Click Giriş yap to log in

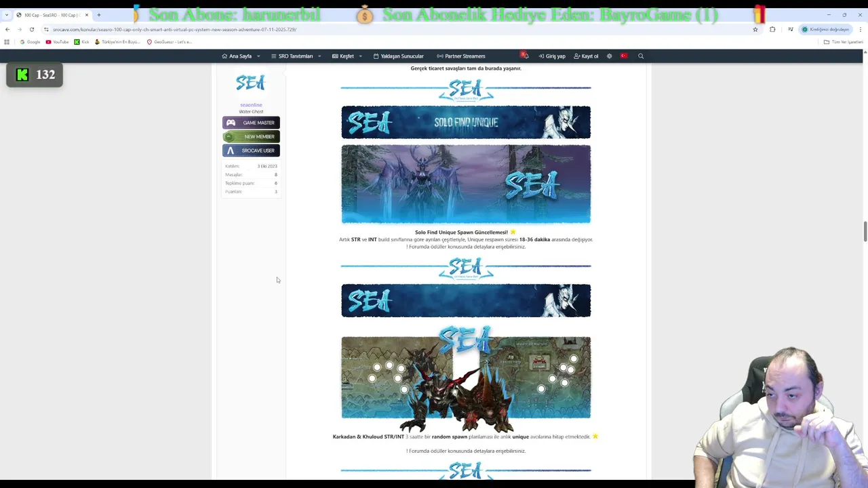[552, 56]
